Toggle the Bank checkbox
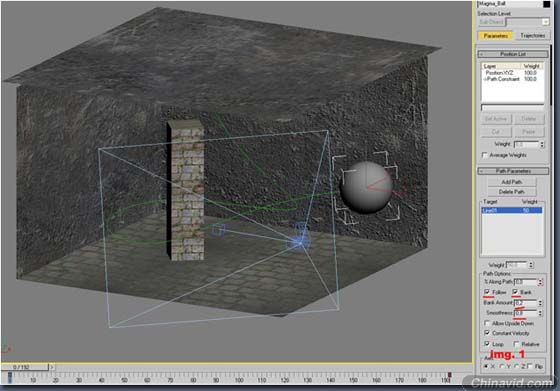Viewport: 560px width, 391px height. point(515,292)
